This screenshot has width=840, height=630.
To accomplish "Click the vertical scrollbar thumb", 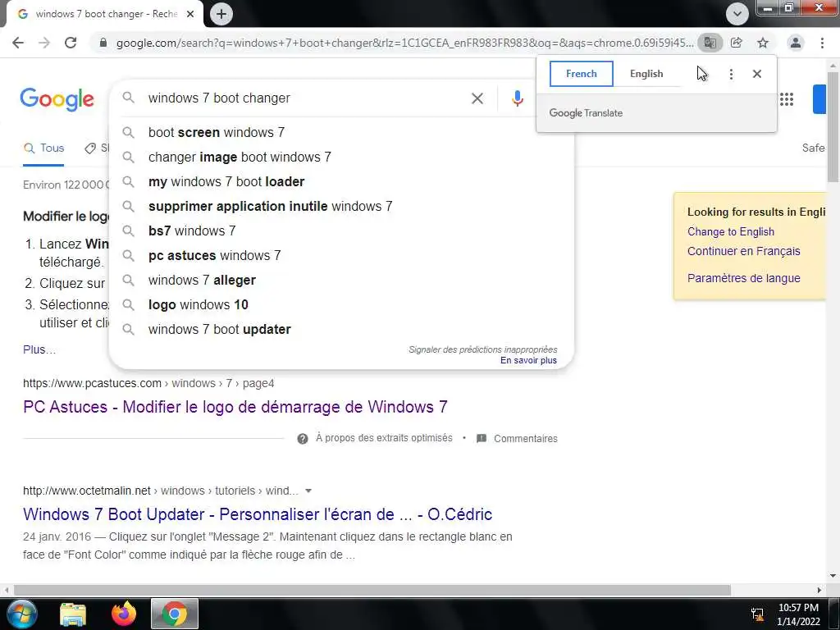I will pyautogui.click(x=833, y=126).
